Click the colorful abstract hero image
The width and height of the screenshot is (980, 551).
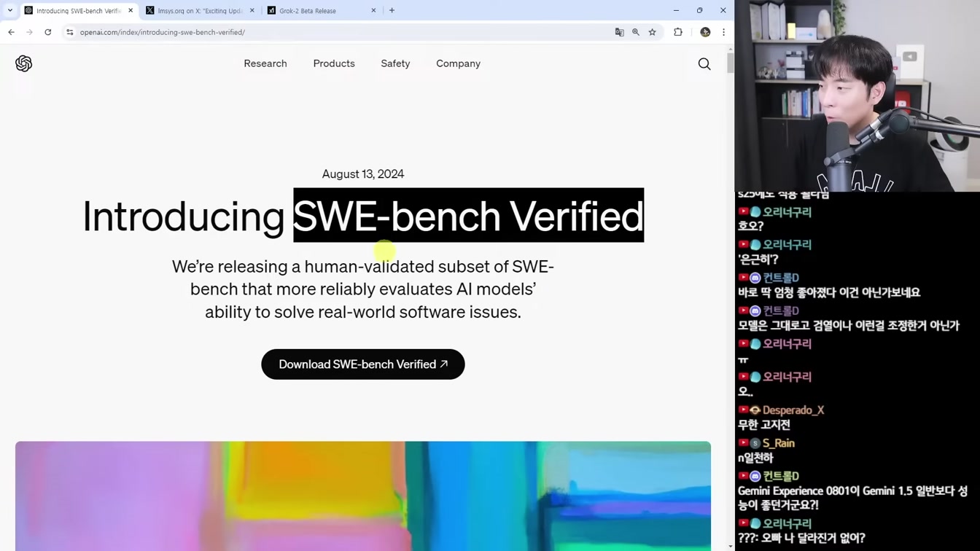[x=363, y=496]
